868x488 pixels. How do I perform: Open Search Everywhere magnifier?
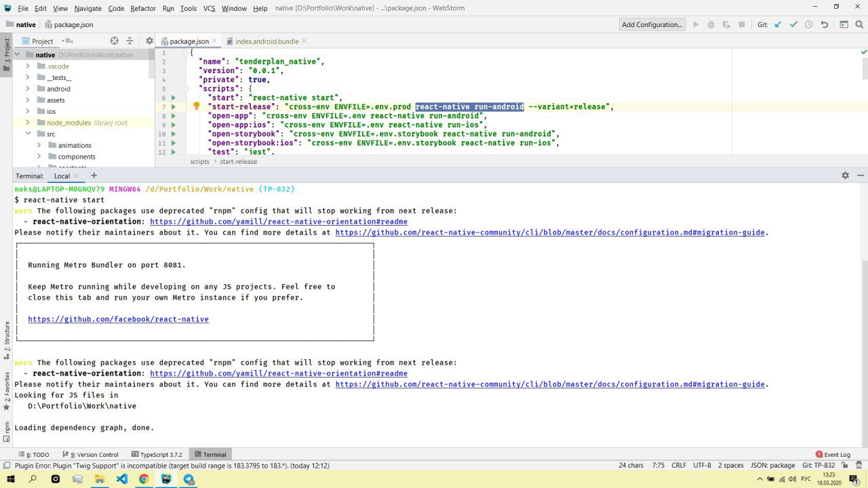click(860, 24)
